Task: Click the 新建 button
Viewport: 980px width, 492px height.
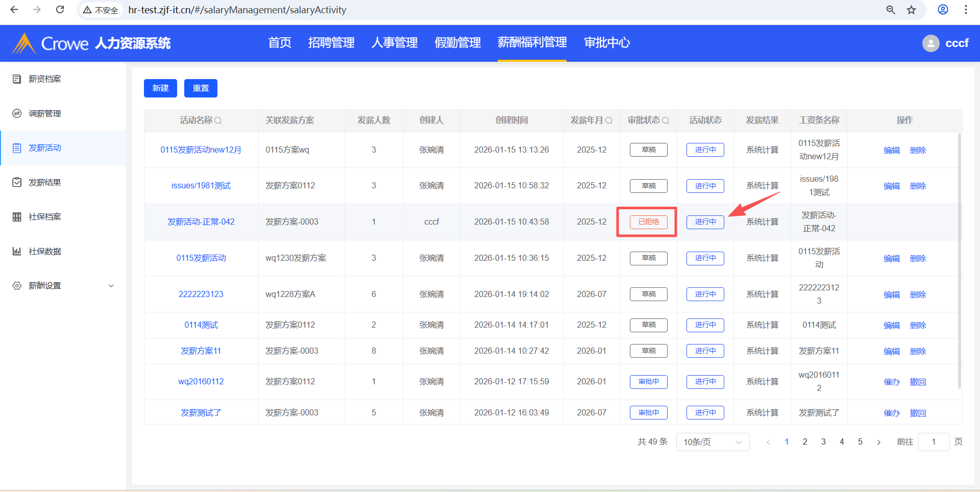Action: pos(160,88)
